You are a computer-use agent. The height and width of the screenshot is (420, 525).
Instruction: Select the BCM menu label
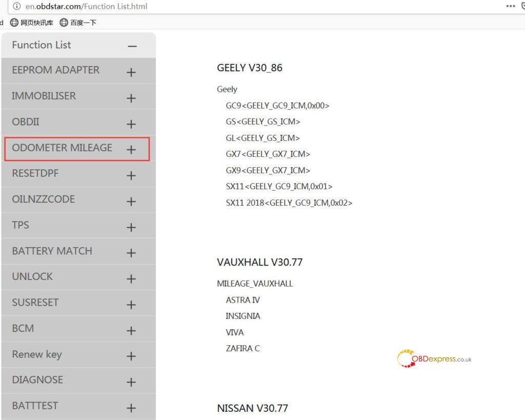[x=23, y=328]
